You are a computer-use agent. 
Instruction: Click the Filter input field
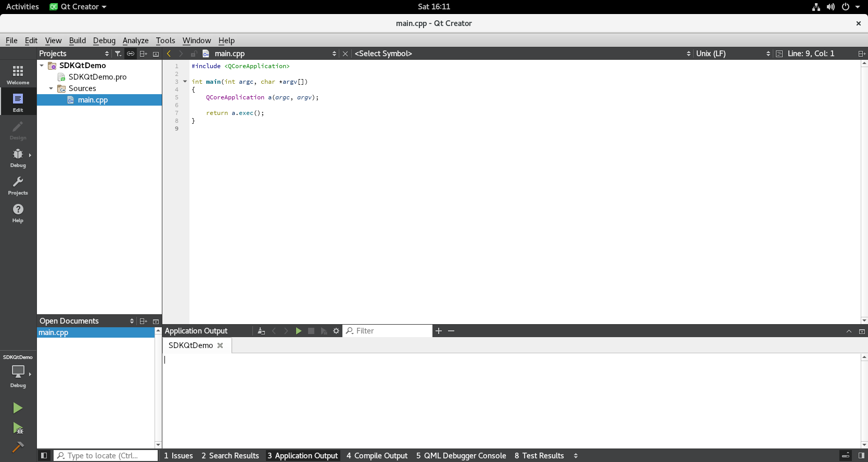390,331
